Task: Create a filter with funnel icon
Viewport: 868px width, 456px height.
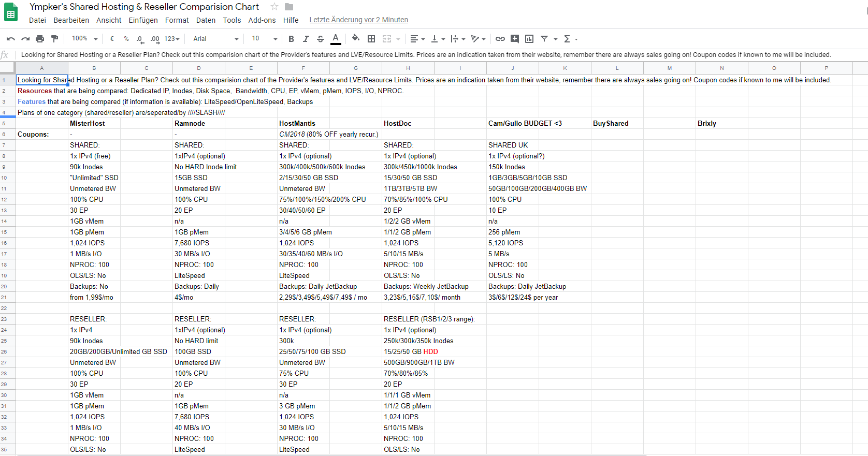Action: pos(544,39)
